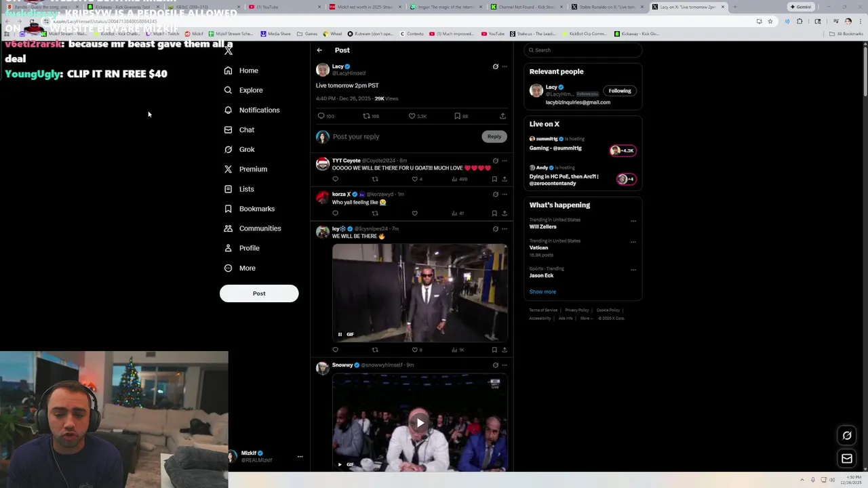
Task: Open Chat in the X sidebar
Action: pos(239,129)
